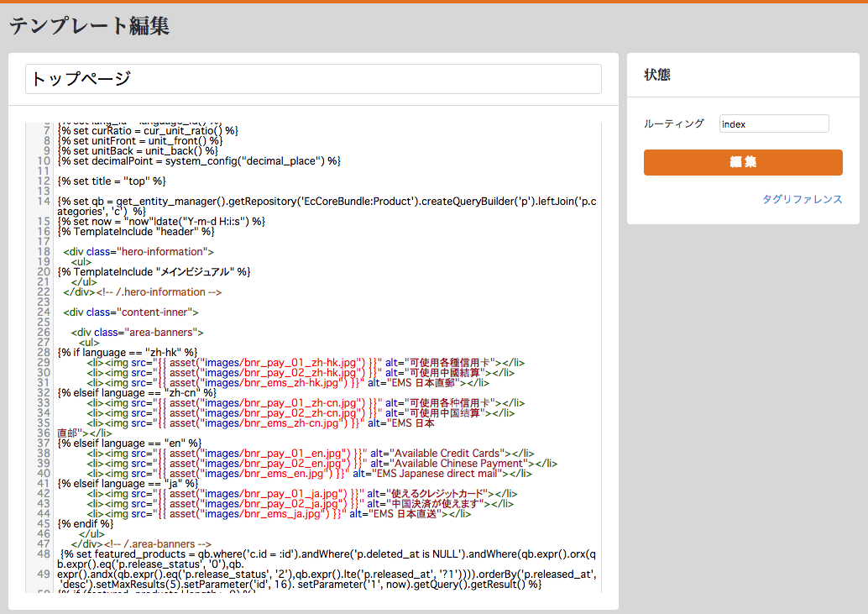Click the 状態 panel heading
868x614 pixels.
(x=656, y=74)
